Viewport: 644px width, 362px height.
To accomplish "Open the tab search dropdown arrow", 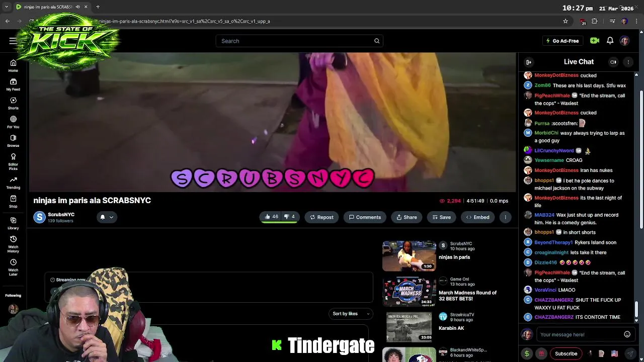I will pos(6,7).
